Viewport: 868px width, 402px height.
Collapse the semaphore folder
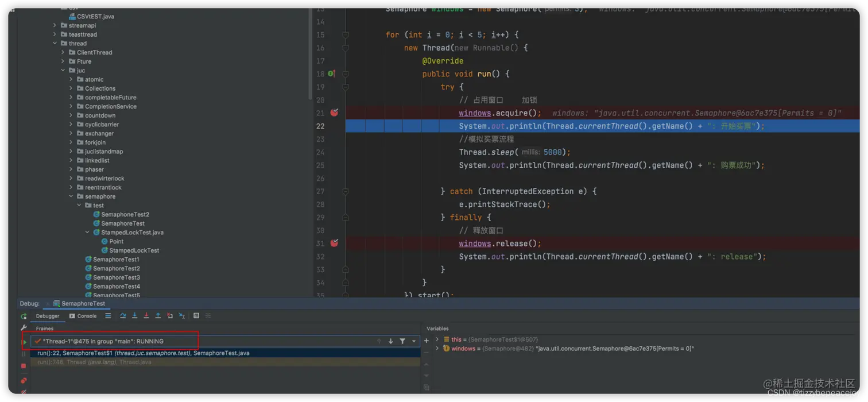click(71, 196)
